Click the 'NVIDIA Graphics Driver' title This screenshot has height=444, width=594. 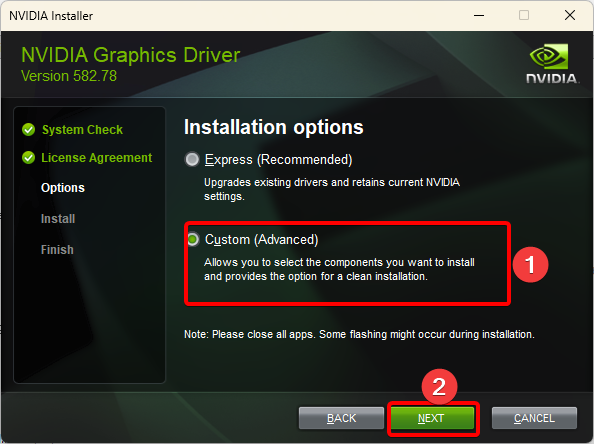point(131,55)
